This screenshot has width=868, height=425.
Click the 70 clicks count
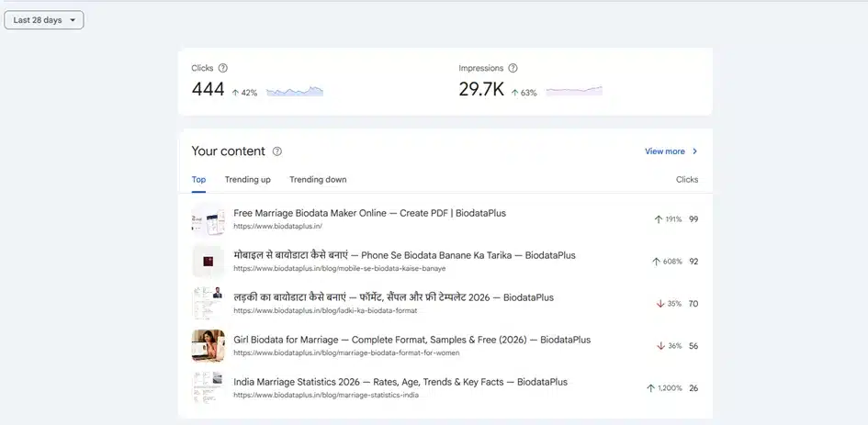(x=693, y=304)
